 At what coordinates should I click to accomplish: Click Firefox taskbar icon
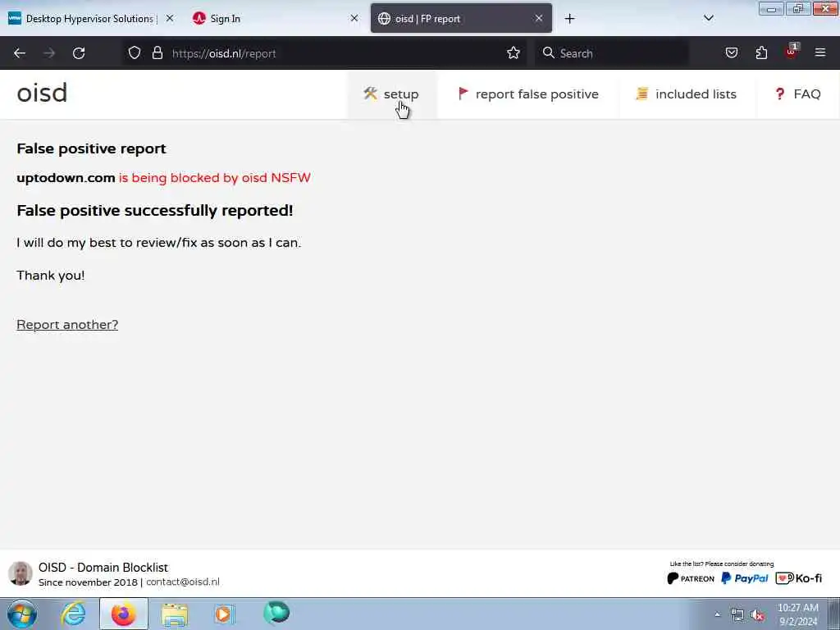[x=124, y=614]
